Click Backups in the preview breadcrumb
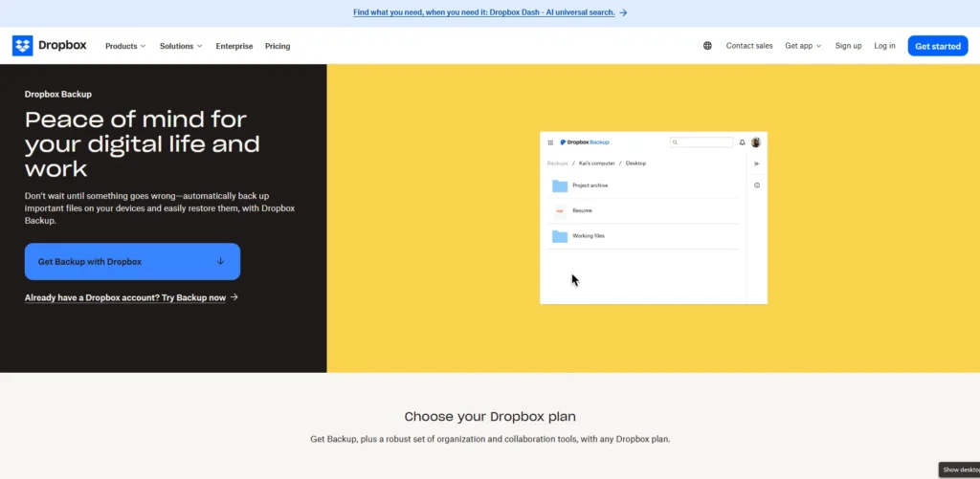Screen dimensions: 980x479 point(558,163)
